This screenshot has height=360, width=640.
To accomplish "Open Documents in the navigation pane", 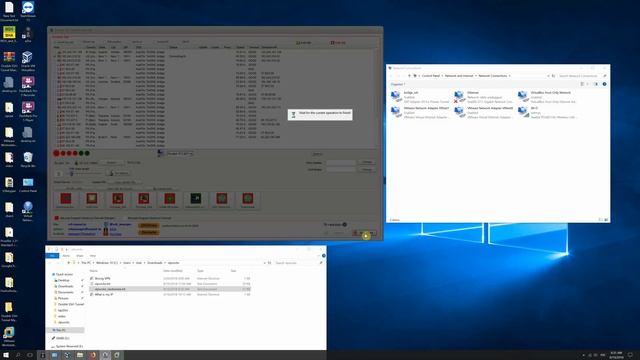I will point(65,292).
